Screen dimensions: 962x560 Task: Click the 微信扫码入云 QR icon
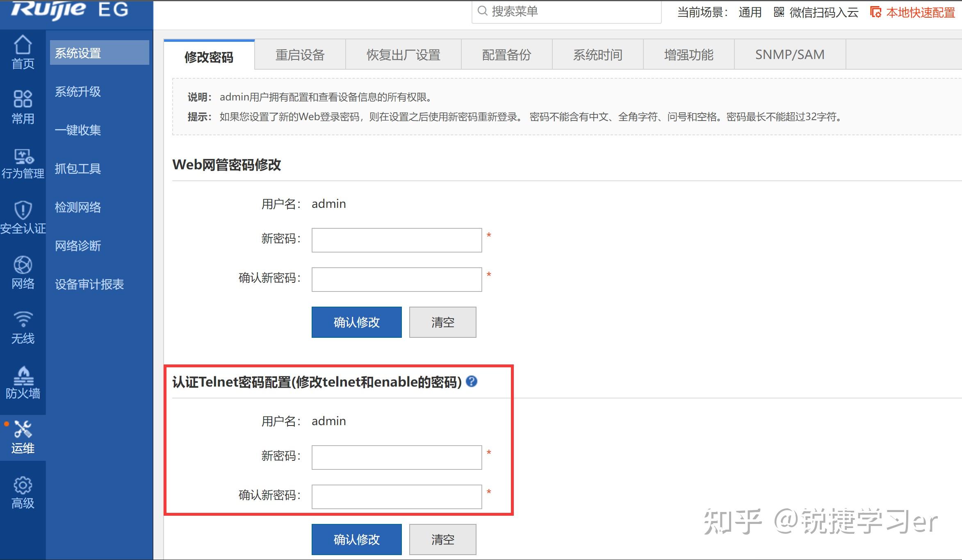point(778,12)
